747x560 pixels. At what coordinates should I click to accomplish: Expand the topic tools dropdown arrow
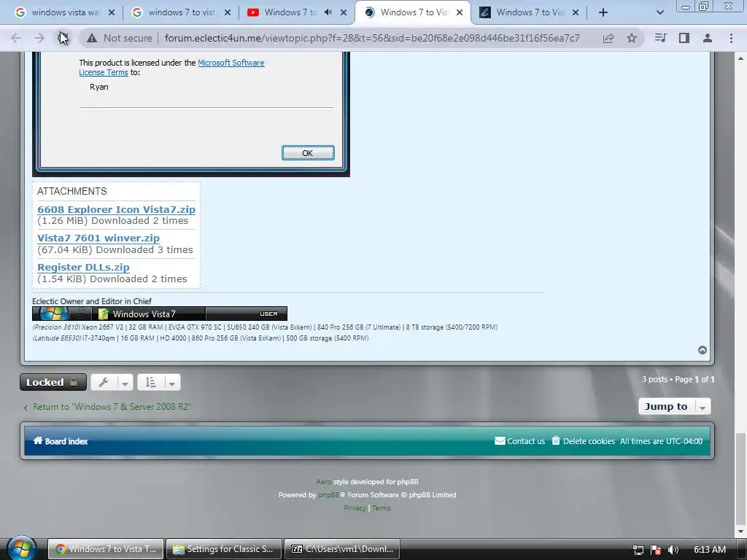click(x=125, y=382)
